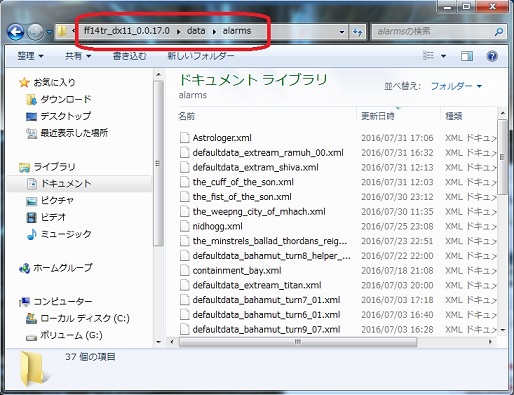514x395 pixels.
Task: Select containment_bay.xml file
Action: [237, 270]
